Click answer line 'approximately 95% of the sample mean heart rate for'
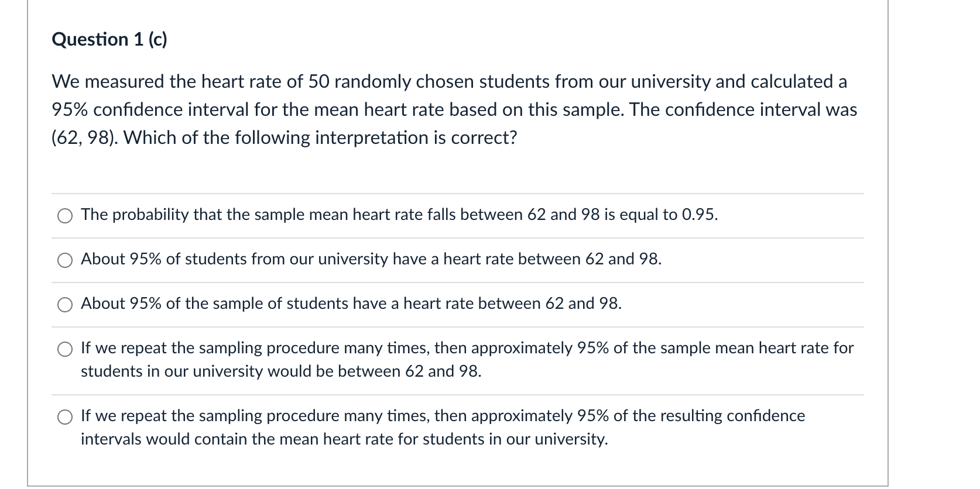This screenshot has height=489, width=980. 467,348
